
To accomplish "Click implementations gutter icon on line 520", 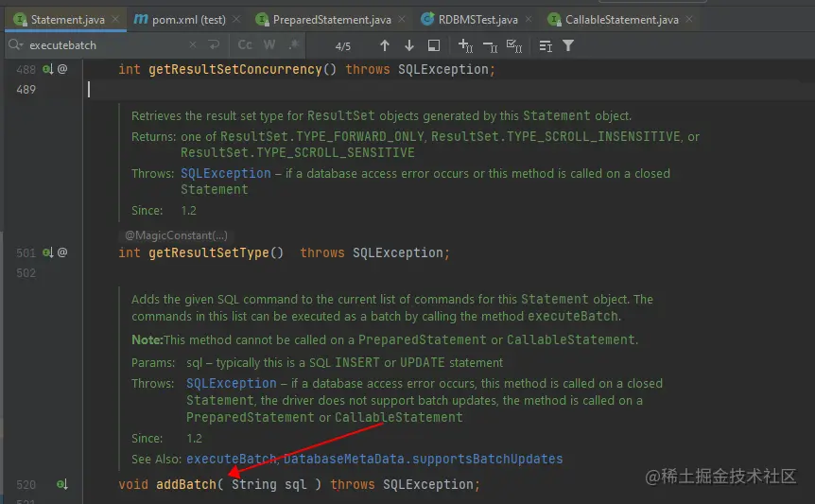I will 61,484.
